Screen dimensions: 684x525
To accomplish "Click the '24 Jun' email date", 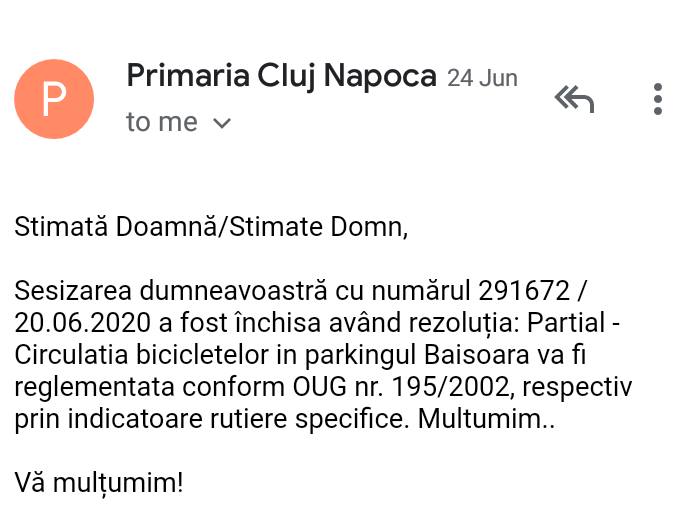I will (x=482, y=78).
